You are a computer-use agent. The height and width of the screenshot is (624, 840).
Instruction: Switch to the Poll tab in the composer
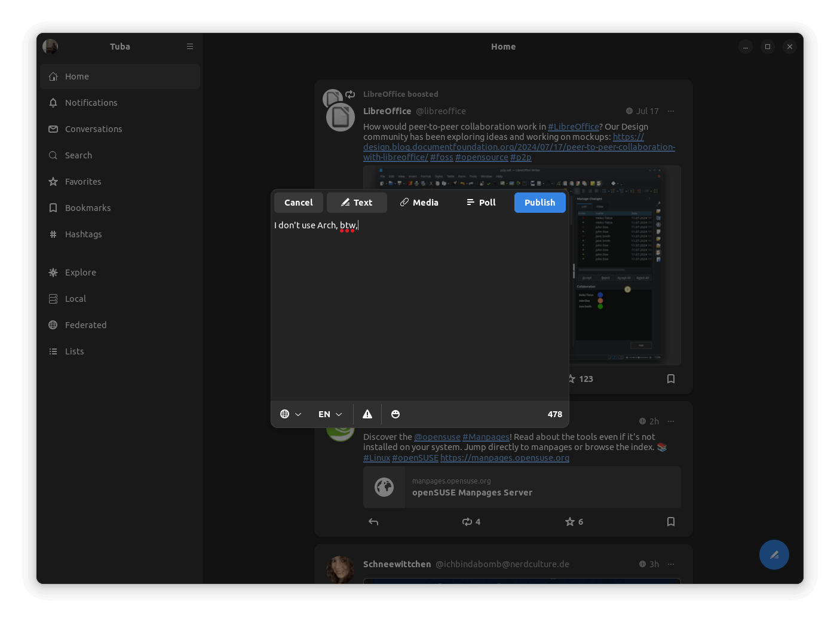tap(481, 203)
